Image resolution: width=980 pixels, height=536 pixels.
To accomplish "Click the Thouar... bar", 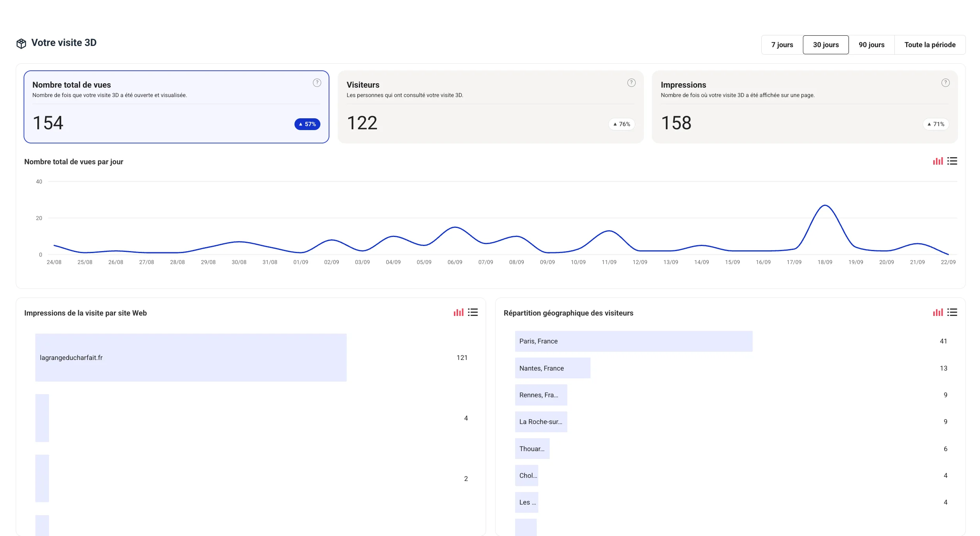I will click(532, 449).
